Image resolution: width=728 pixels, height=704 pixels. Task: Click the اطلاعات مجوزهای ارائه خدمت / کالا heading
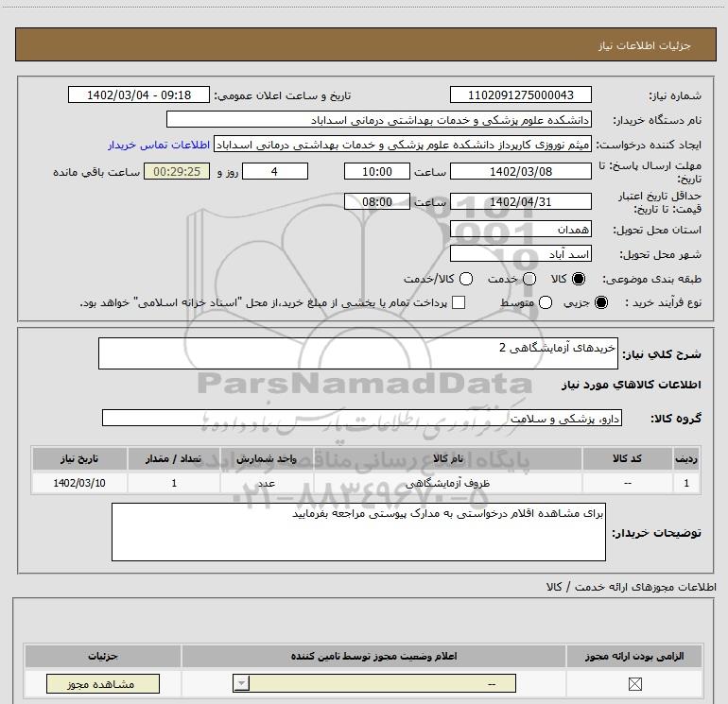coord(631,587)
